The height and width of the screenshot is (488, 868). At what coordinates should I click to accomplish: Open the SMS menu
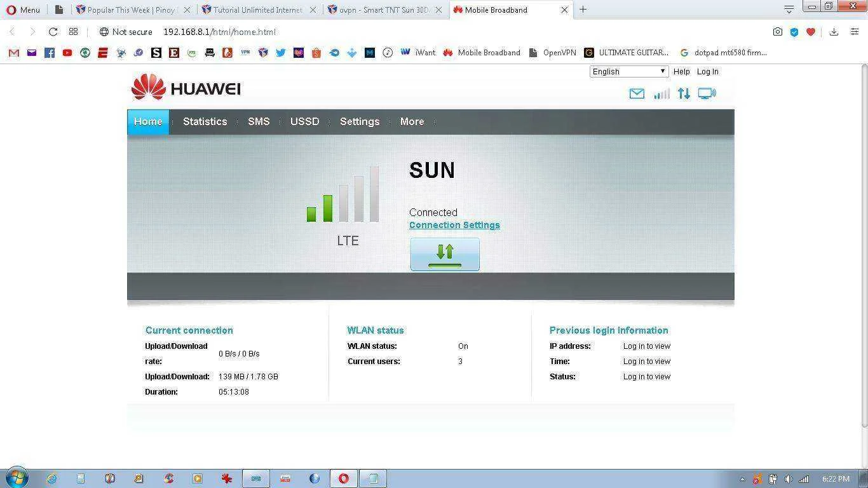coord(259,122)
